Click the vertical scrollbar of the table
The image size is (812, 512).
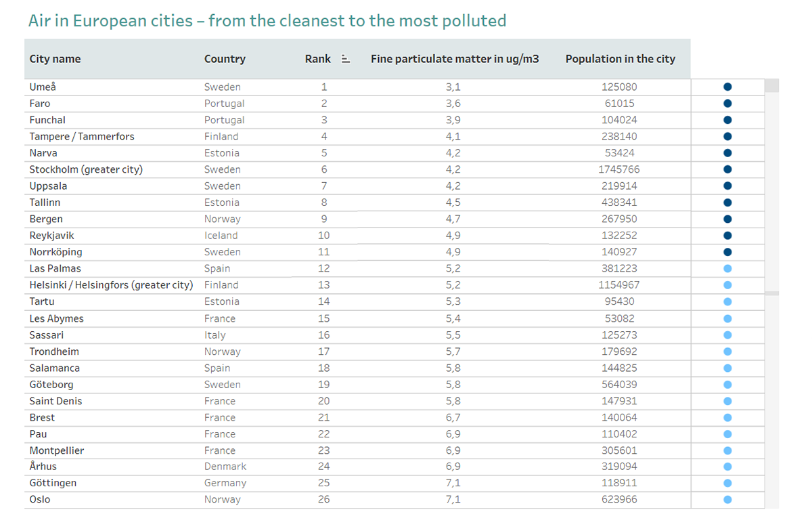coord(772,294)
